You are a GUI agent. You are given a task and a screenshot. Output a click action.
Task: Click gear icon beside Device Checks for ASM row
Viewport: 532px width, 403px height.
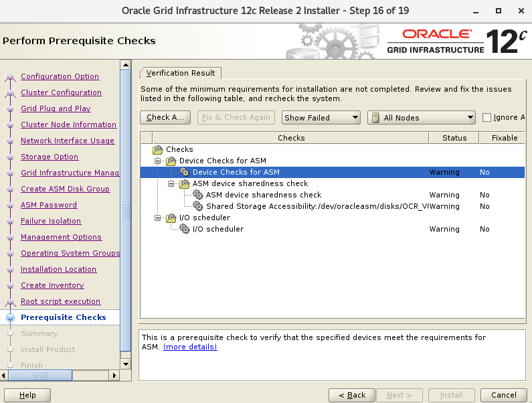(185, 173)
